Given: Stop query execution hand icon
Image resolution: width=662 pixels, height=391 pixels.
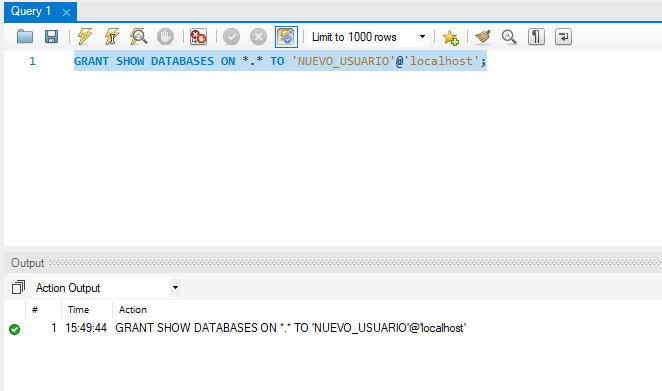Looking at the screenshot, I should (165, 37).
